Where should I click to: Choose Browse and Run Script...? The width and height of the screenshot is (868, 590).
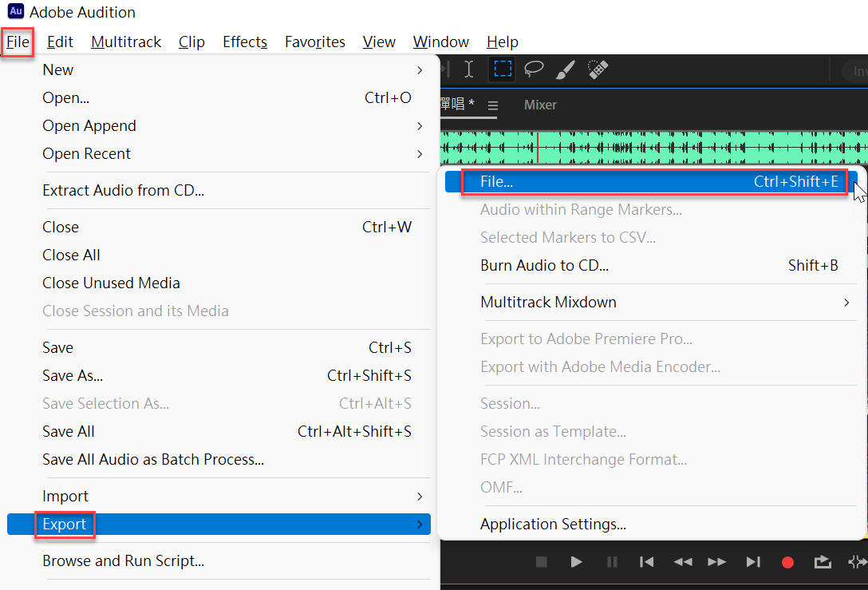(x=219, y=561)
